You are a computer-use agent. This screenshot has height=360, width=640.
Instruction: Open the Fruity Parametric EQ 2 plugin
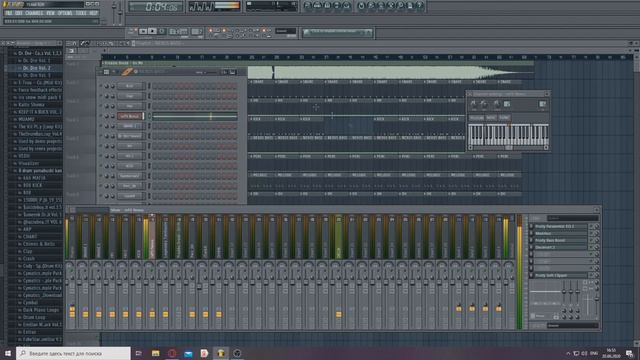[560, 226]
